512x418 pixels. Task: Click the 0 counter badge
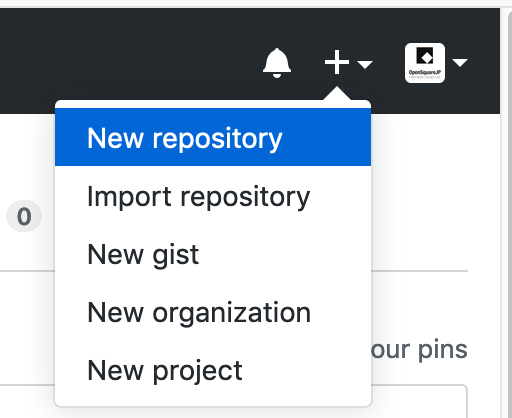pyautogui.click(x=24, y=216)
